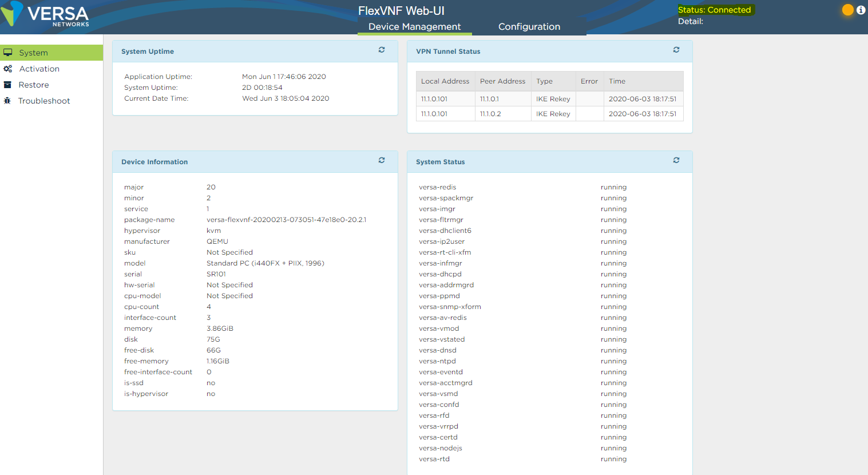The image size is (868, 475).
Task: Click the monitor icon beside System
Action: 8,53
